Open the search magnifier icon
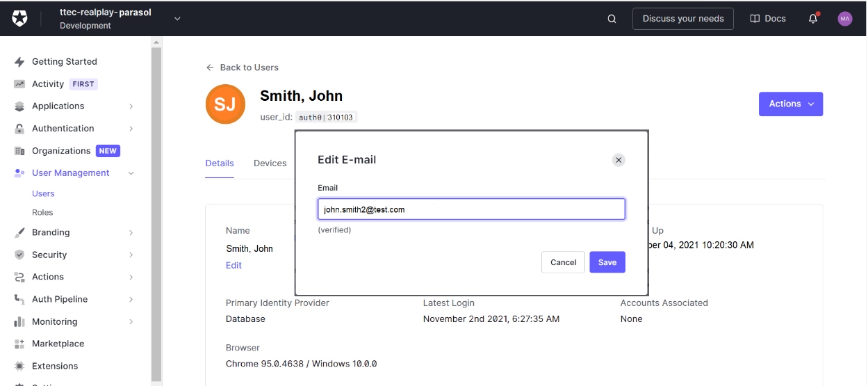 [x=612, y=19]
